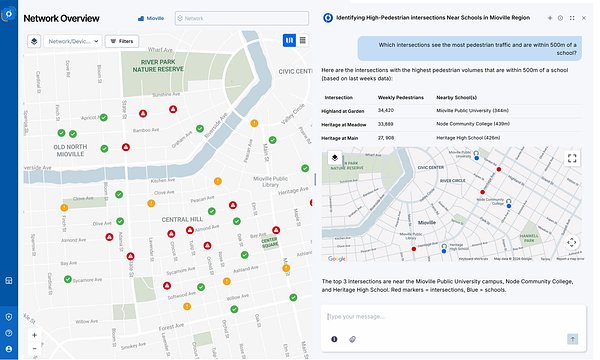This screenshot has height=360, width=600.
Task: Zoom in on the main map
Action: [34, 335]
